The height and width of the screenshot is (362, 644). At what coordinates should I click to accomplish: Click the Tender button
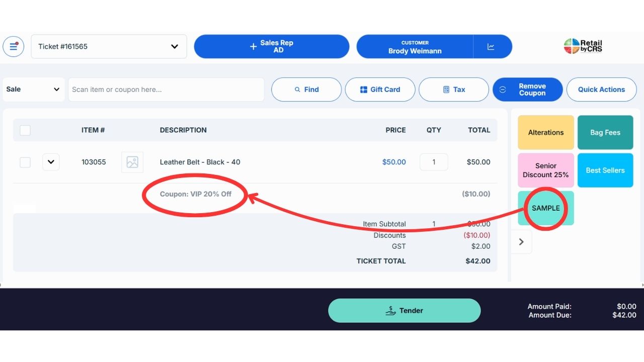coord(404,311)
